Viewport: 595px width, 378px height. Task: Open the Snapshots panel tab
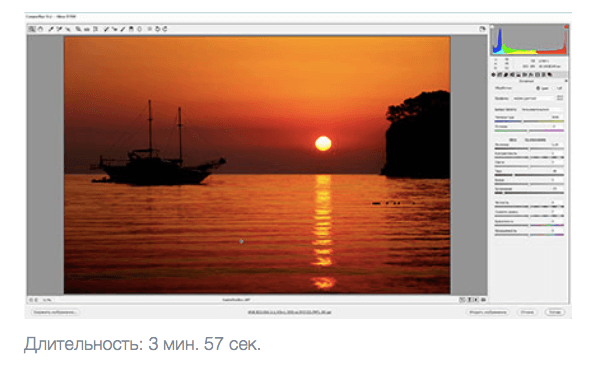550,75
